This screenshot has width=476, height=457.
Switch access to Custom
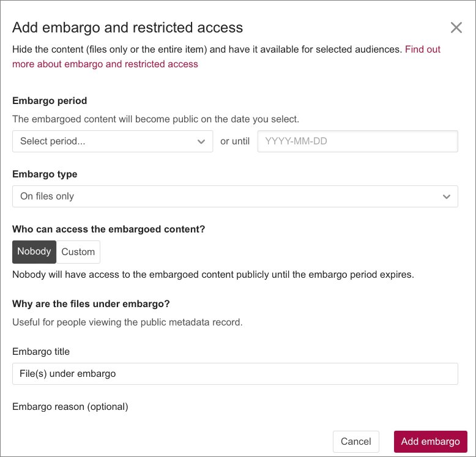(x=78, y=251)
